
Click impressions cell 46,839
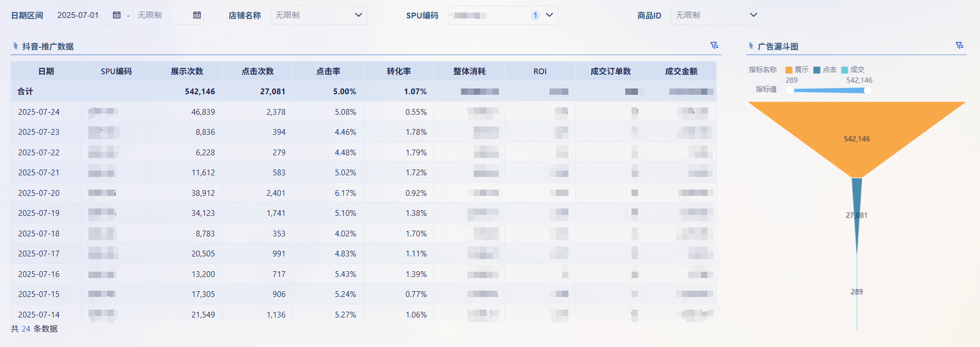coord(203,112)
